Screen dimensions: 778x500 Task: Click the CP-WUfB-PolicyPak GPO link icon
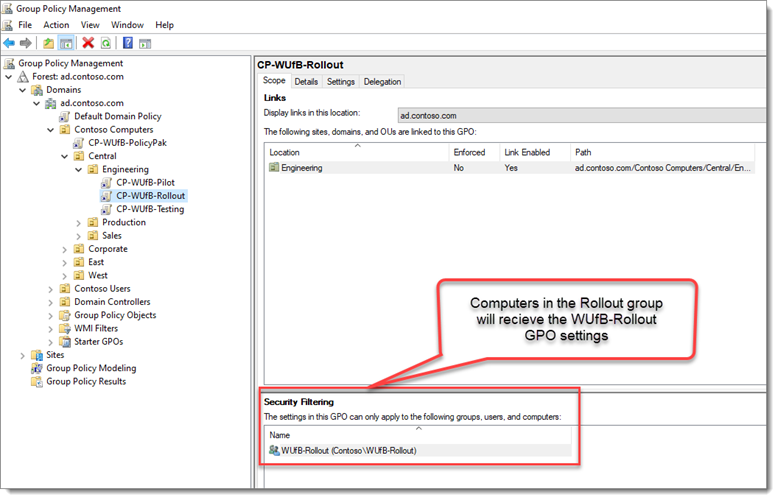click(78, 143)
